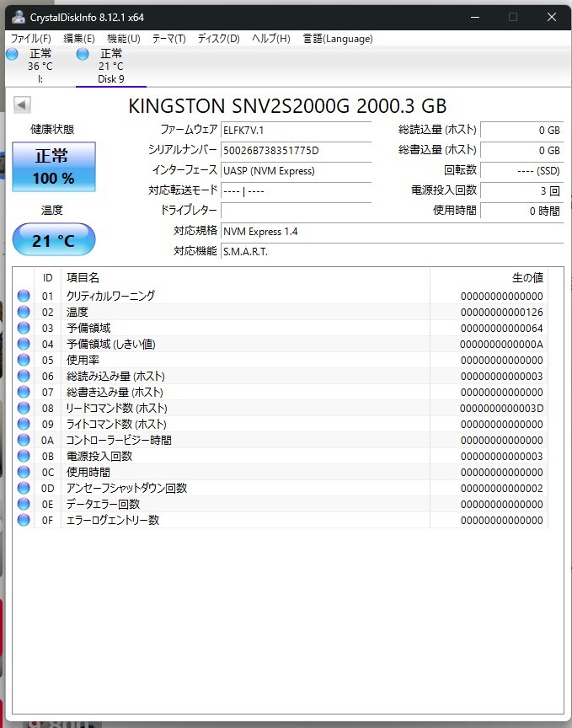The height and width of the screenshot is (728, 572).
Task: Select the データエラー回数 item name
Action: 103,504
